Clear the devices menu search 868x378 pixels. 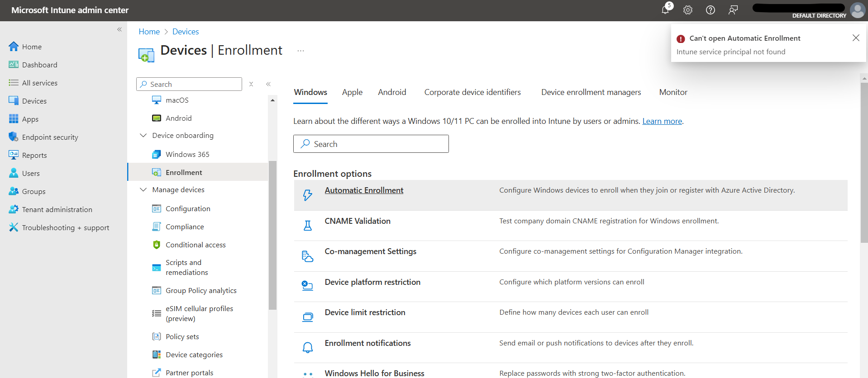pos(251,84)
